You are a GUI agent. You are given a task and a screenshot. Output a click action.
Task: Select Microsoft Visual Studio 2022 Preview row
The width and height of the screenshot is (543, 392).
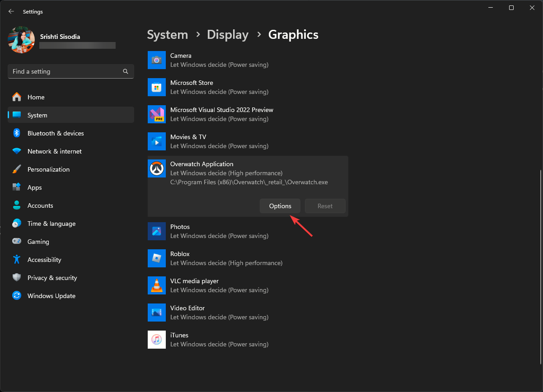pyautogui.click(x=248, y=114)
